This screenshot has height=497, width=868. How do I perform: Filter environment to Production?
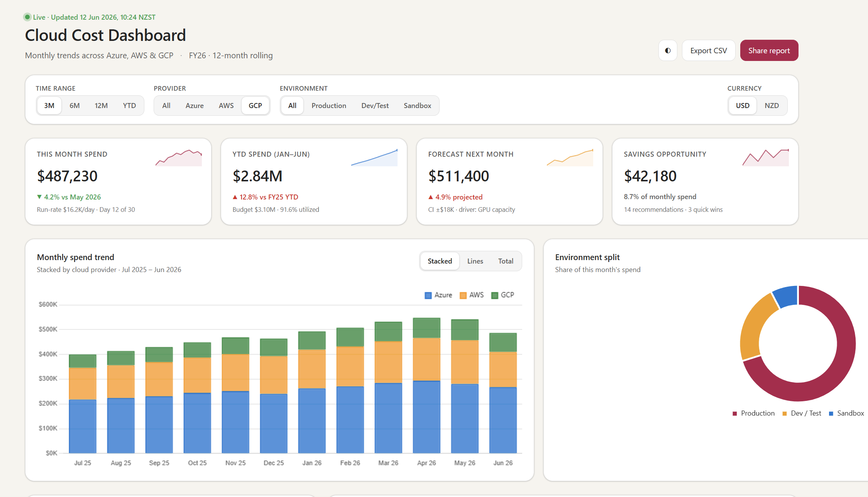(329, 106)
